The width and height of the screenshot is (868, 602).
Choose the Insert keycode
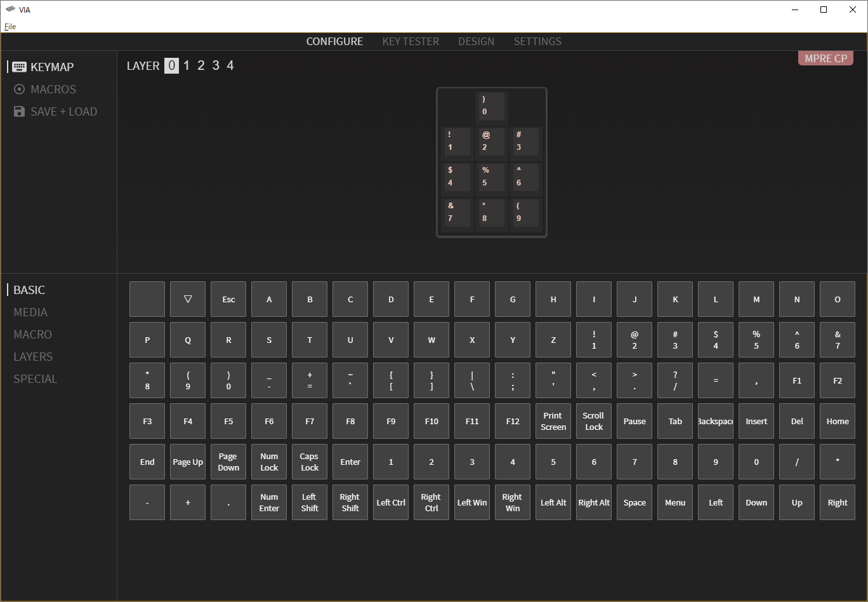click(x=756, y=421)
